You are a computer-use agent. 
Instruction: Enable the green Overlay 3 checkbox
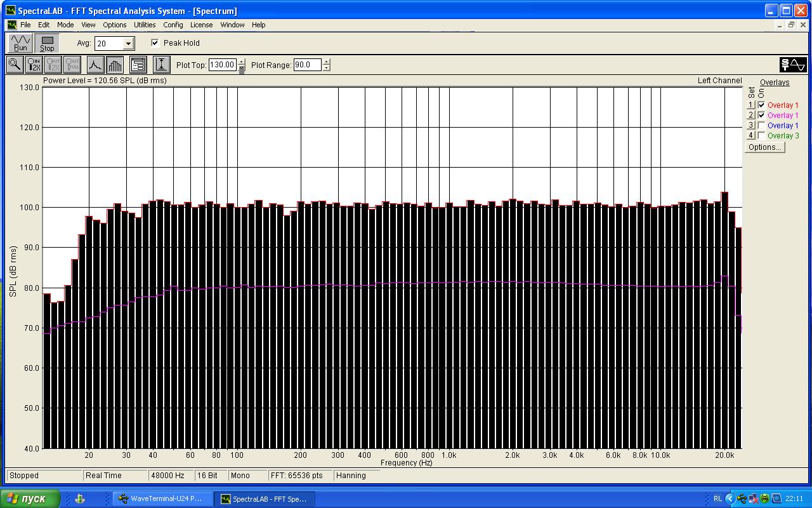tap(761, 136)
